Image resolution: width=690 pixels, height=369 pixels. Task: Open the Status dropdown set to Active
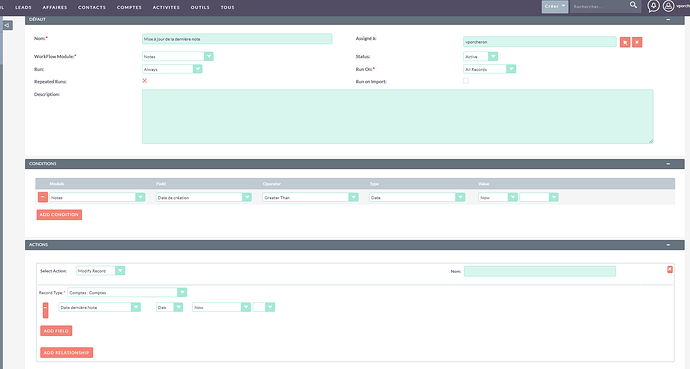481,56
